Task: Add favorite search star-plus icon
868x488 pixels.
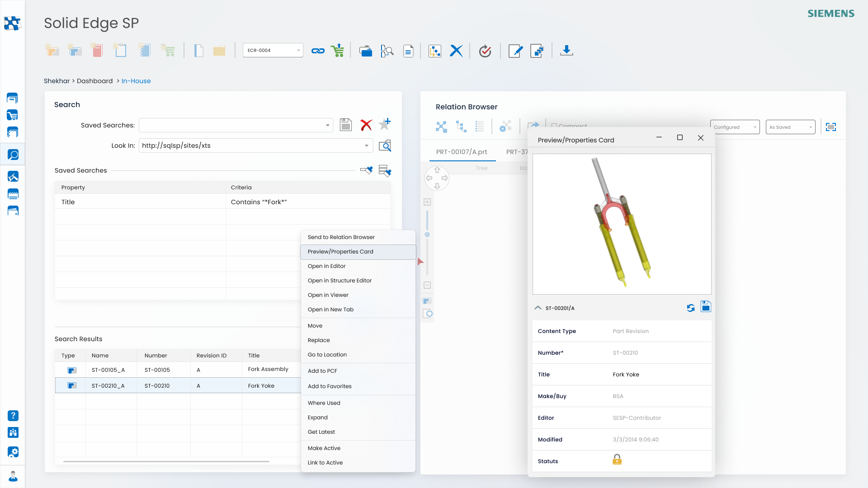Action: 385,123
